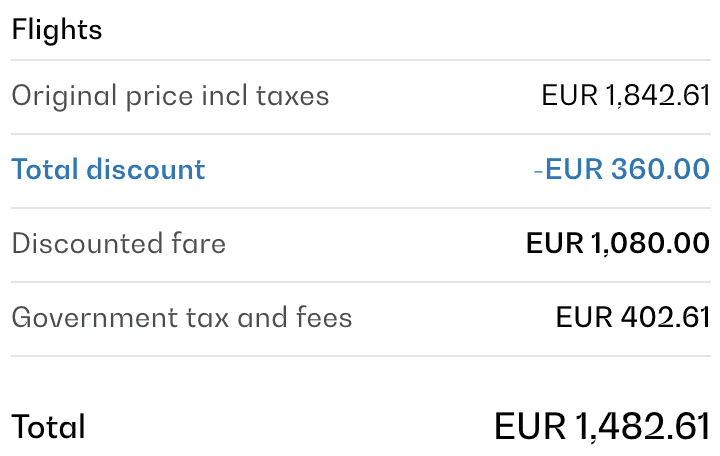720x456 pixels.
Task: Click the Discounted fare label
Action: (118, 243)
